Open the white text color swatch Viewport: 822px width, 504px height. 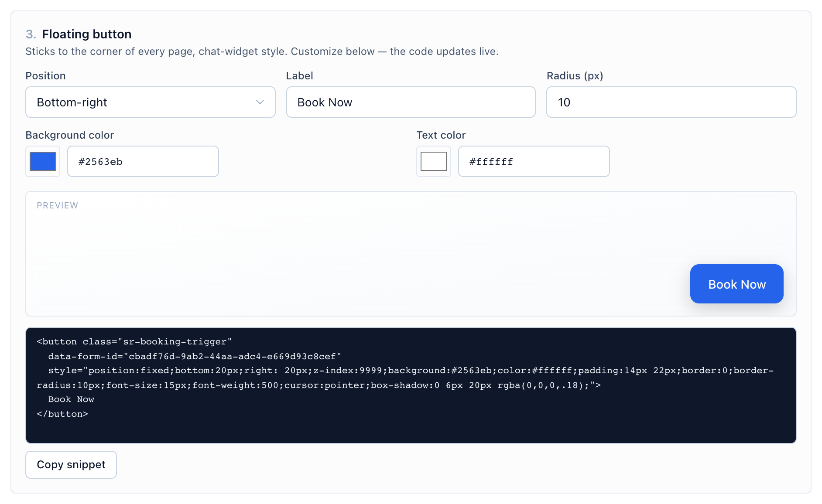coord(434,161)
